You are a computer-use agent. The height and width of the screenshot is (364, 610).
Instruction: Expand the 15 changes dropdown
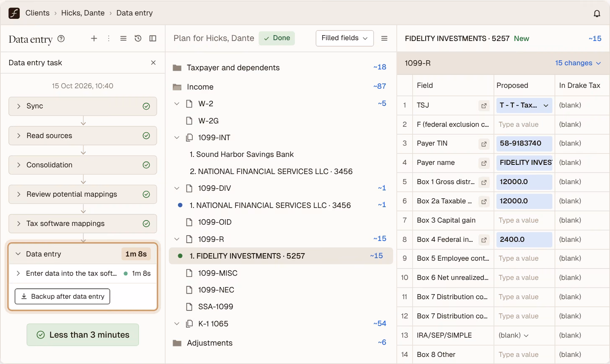click(x=578, y=63)
